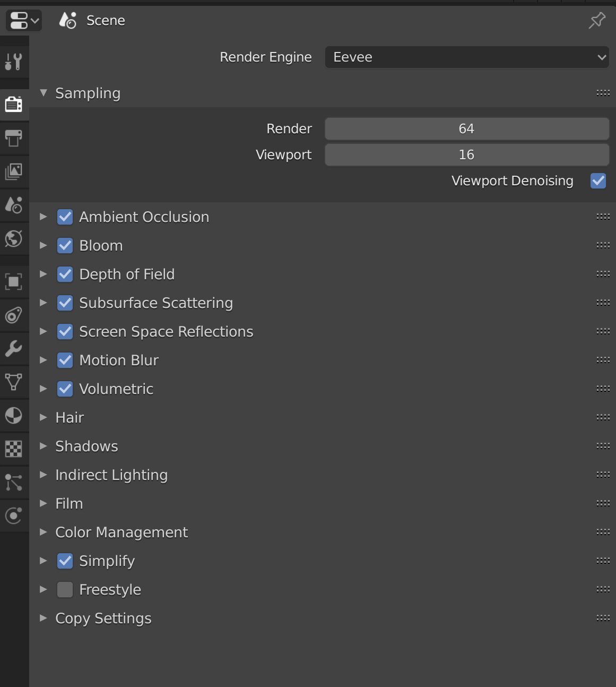Disable the Viewport Denoising checkbox

(598, 181)
